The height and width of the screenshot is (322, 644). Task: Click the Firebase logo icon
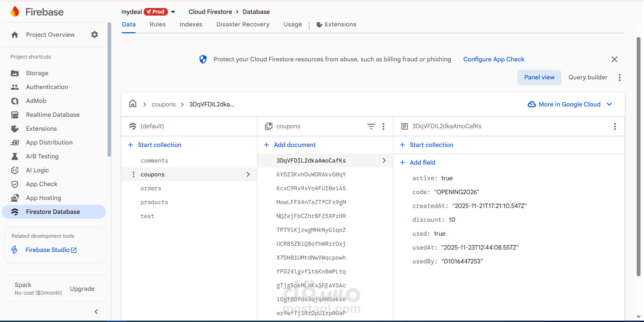pos(15,12)
